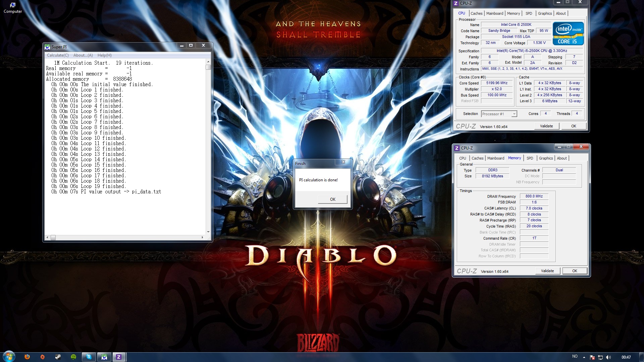
Task: Select Mainboard tab in lower CPU-Z window
Action: pos(496,158)
